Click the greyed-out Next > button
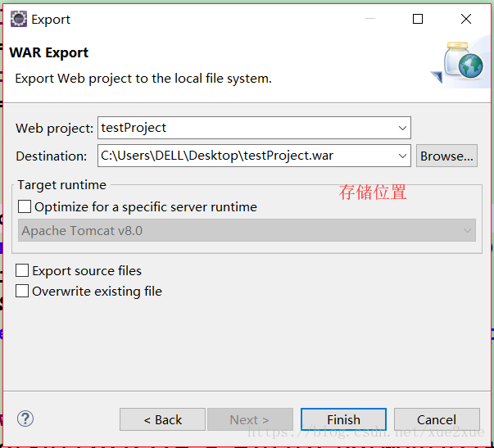 [250, 419]
